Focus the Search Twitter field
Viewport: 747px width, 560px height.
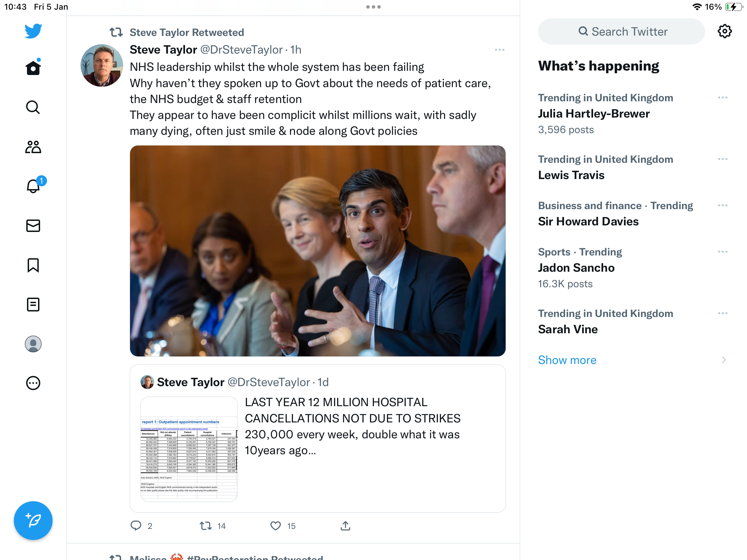(621, 31)
